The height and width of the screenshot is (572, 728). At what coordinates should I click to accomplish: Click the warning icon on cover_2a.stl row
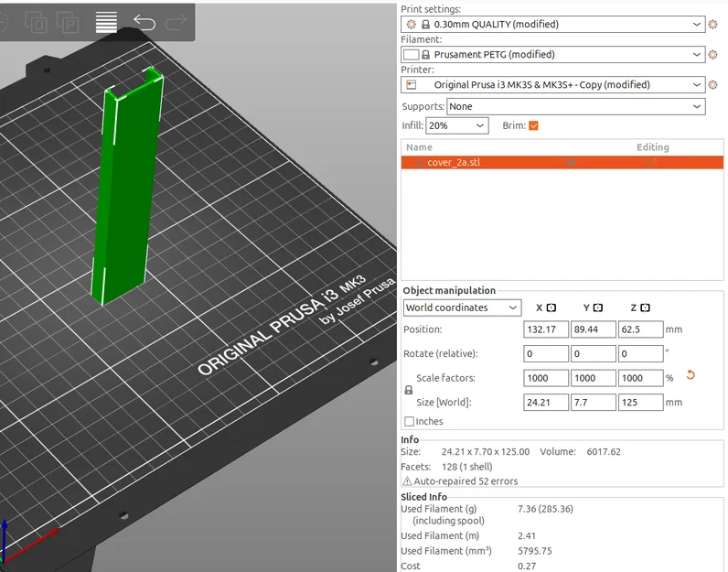[x=419, y=162]
